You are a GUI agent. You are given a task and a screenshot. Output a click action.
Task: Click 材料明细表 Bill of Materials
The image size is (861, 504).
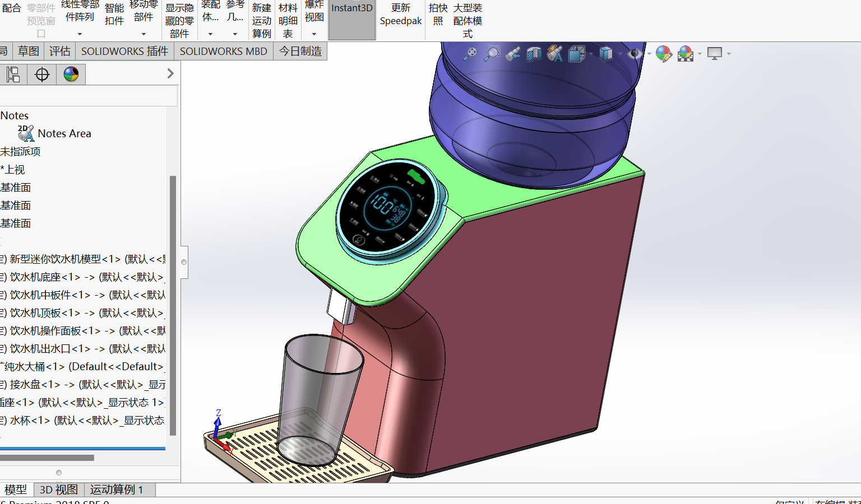(x=288, y=21)
